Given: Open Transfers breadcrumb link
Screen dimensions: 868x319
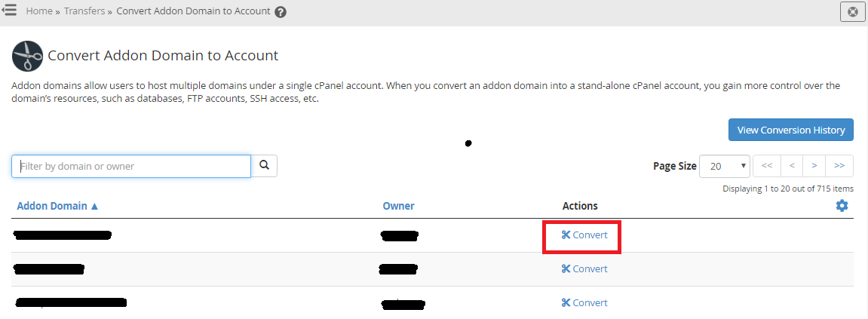Looking at the screenshot, I should pos(84,11).
